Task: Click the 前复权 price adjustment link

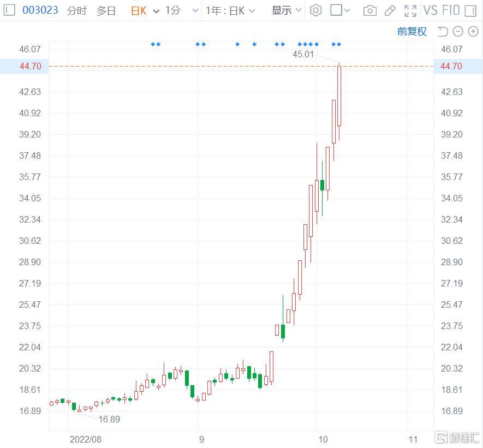Action: (x=412, y=32)
